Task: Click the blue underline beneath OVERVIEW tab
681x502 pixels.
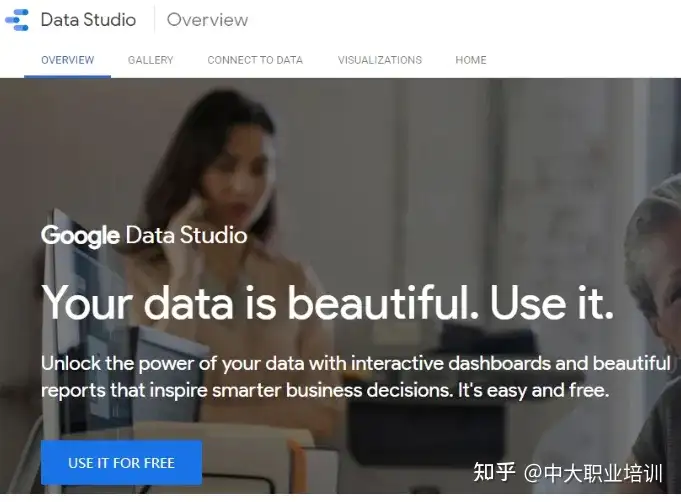Action: [x=67, y=77]
